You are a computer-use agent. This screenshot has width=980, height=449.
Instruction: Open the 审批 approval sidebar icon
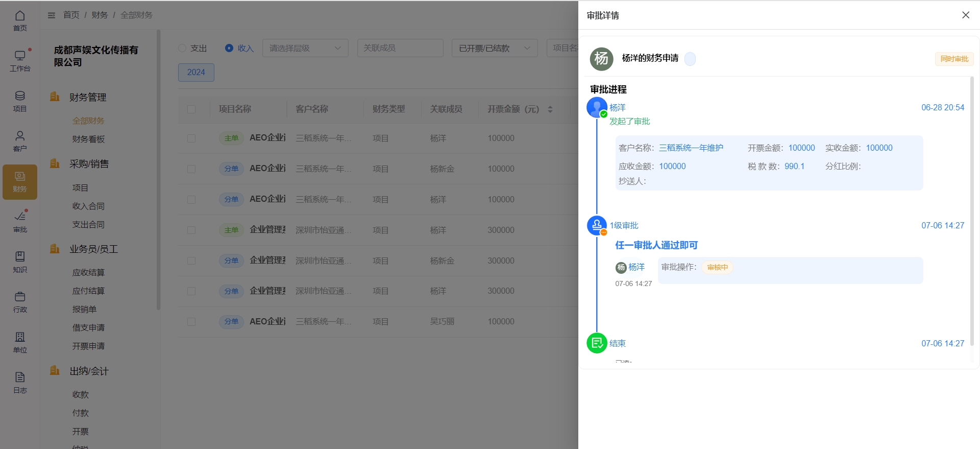20,222
